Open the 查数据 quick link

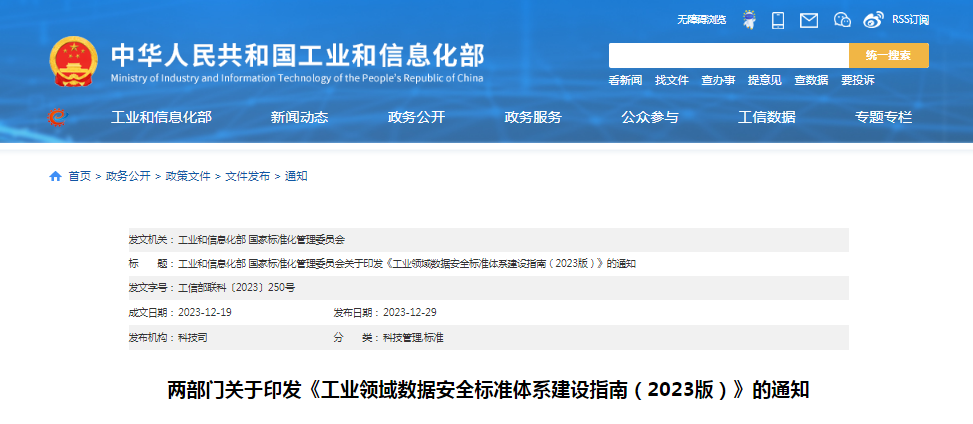[811, 80]
